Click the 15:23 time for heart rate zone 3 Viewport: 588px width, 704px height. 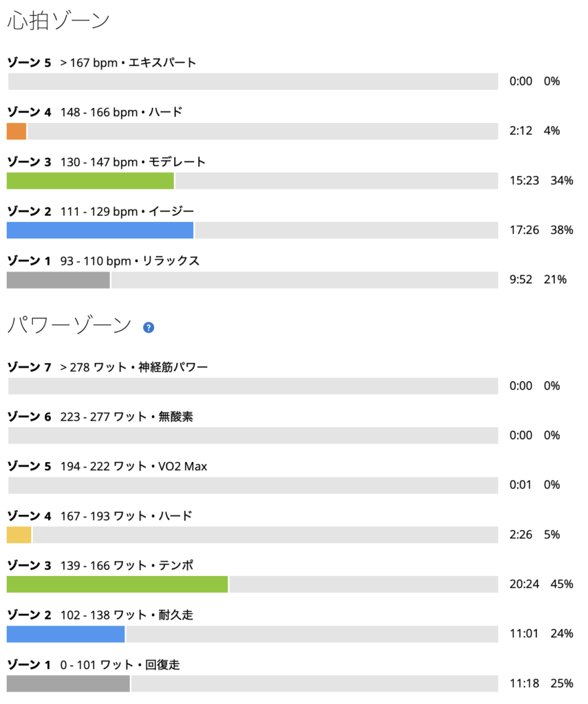524,181
